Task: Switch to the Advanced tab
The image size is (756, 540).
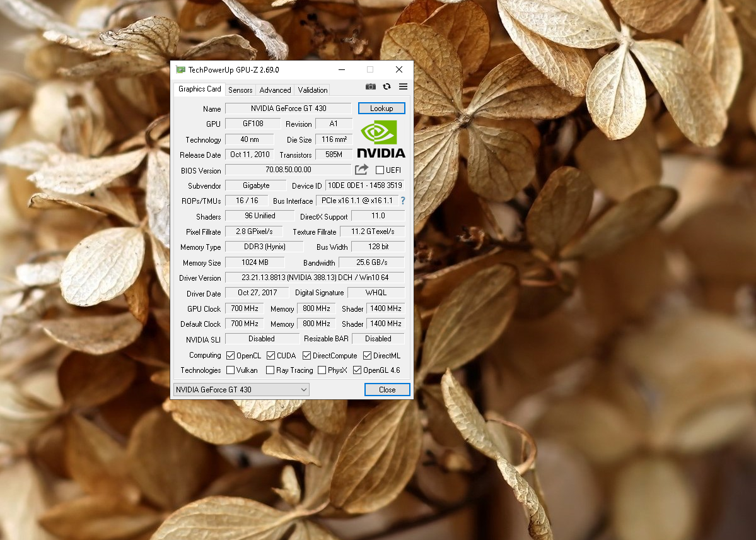Action: (275, 90)
